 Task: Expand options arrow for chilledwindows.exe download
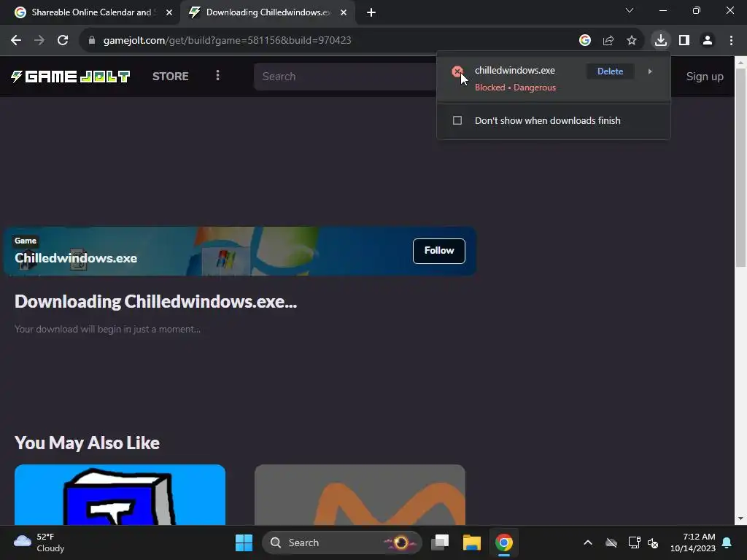tap(650, 71)
